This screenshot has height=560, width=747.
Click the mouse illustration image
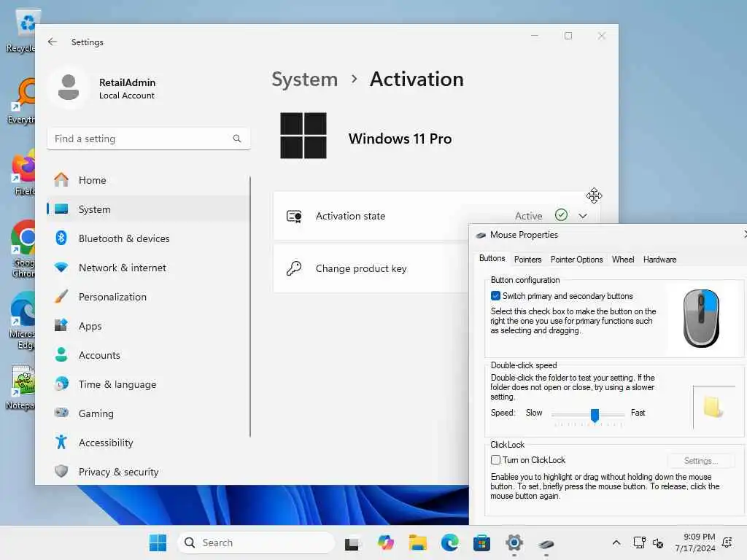tap(701, 318)
